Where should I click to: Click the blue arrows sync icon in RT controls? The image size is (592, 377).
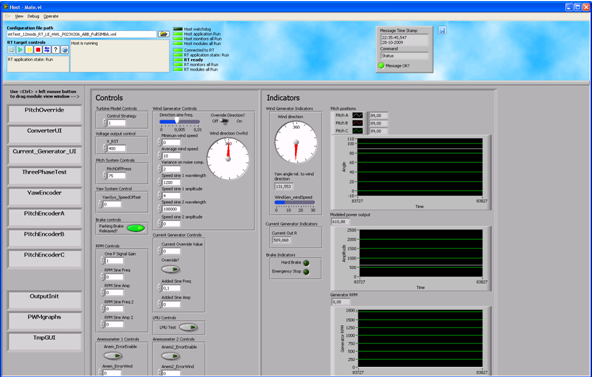pos(47,49)
